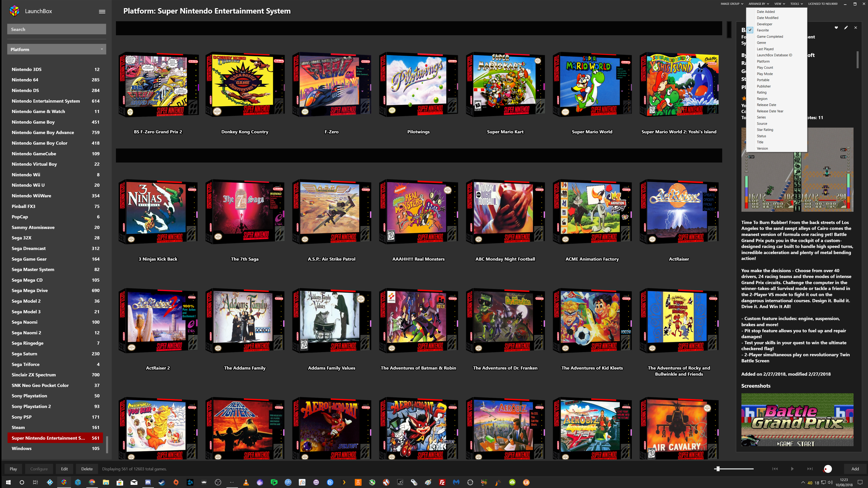Select Super Mario Kart box art

[x=505, y=84]
